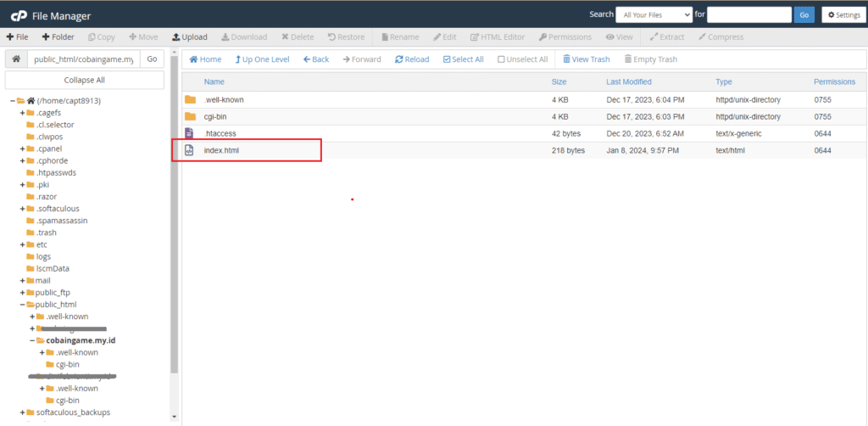Expand the .pki tree folder

[x=23, y=185]
